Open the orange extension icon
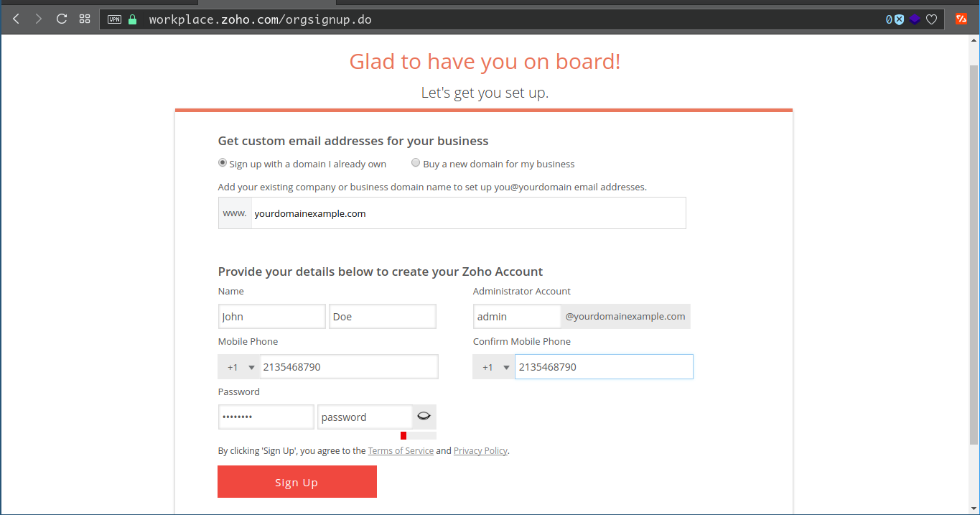 pos(961,19)
